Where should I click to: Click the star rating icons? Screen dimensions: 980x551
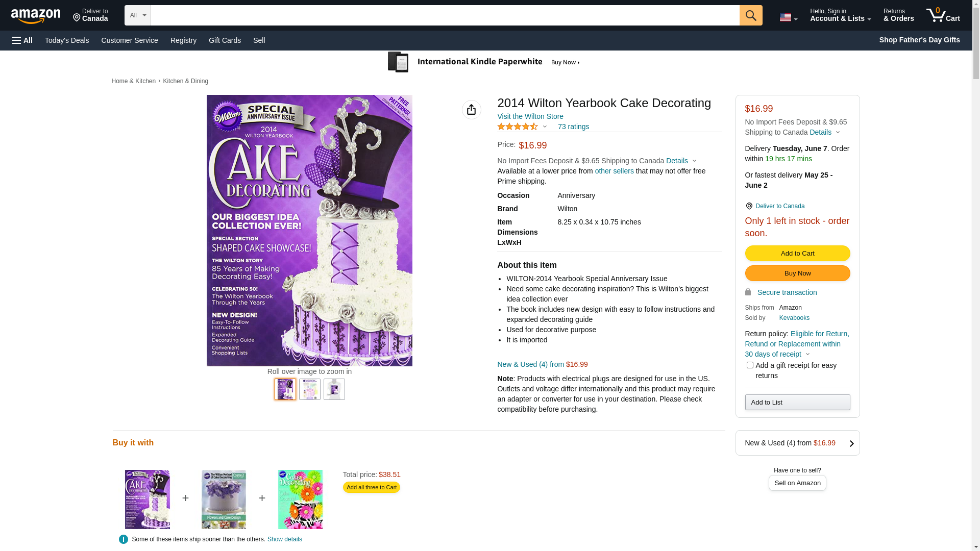(518, 127)
